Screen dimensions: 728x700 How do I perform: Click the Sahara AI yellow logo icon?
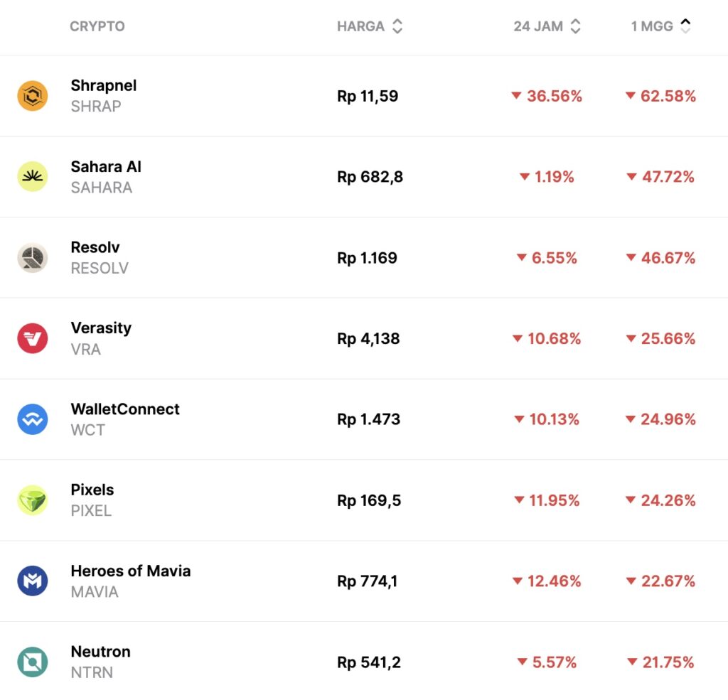click(33, 176)
